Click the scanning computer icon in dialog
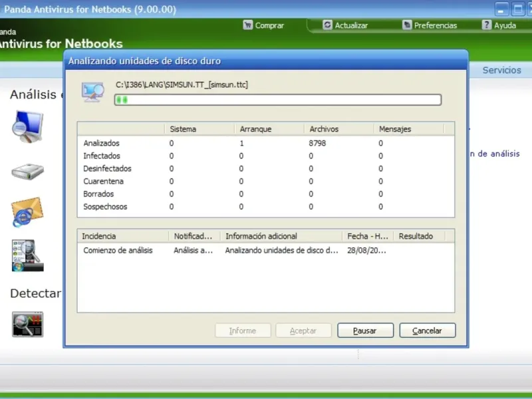Viewport: 532px width, 399px height. 92,92
